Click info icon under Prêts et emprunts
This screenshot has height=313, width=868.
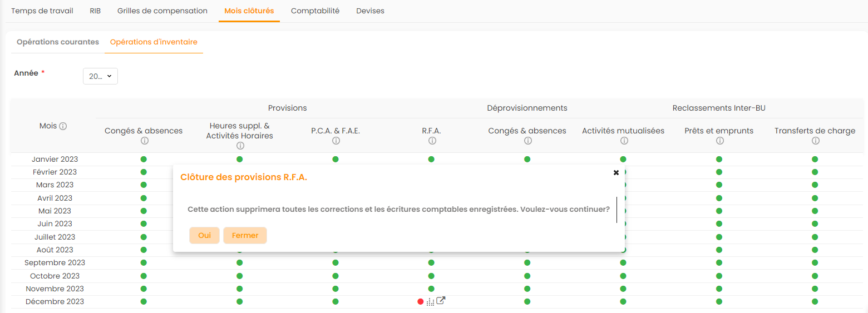point(719,141)
